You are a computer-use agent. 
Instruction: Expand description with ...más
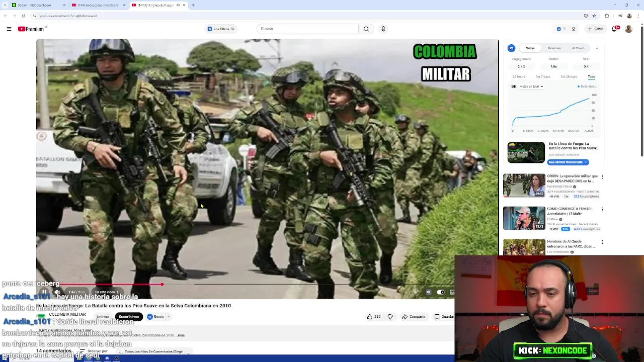click(182, 335)
